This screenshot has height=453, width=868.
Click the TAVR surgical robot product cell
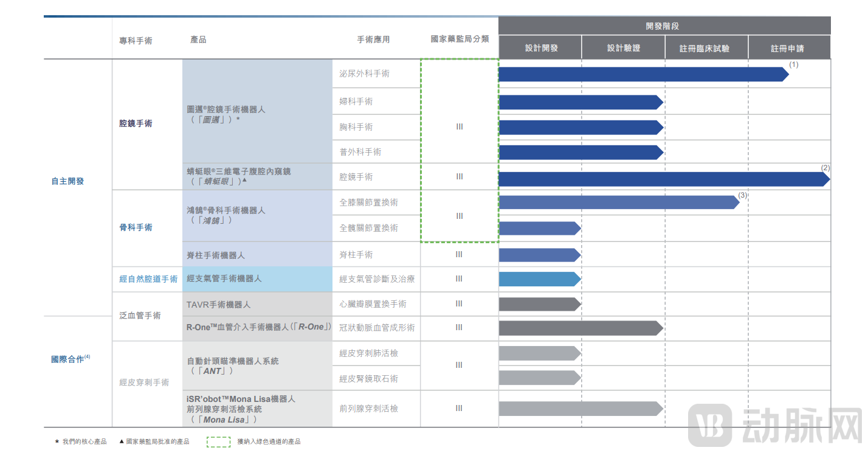click(219, 304)
